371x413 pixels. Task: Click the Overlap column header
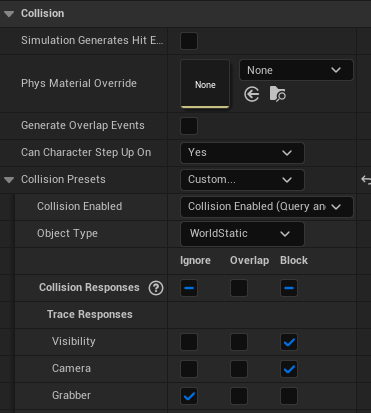coord(250,260)
